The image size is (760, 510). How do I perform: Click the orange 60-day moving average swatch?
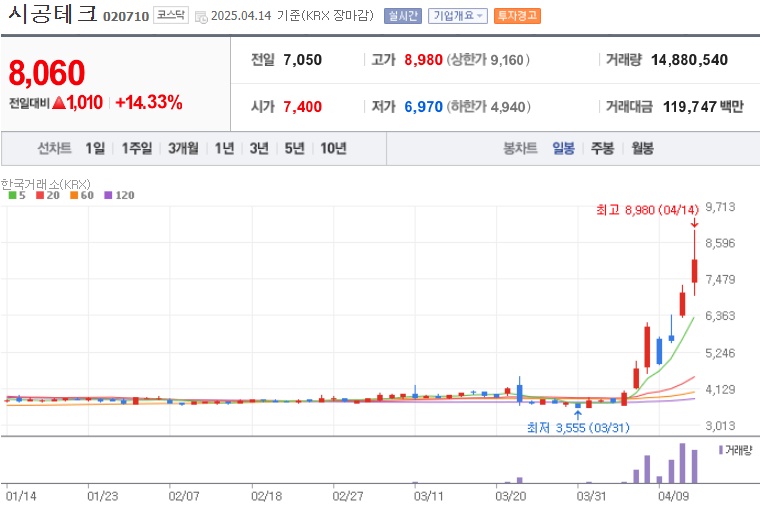point(74,195)
